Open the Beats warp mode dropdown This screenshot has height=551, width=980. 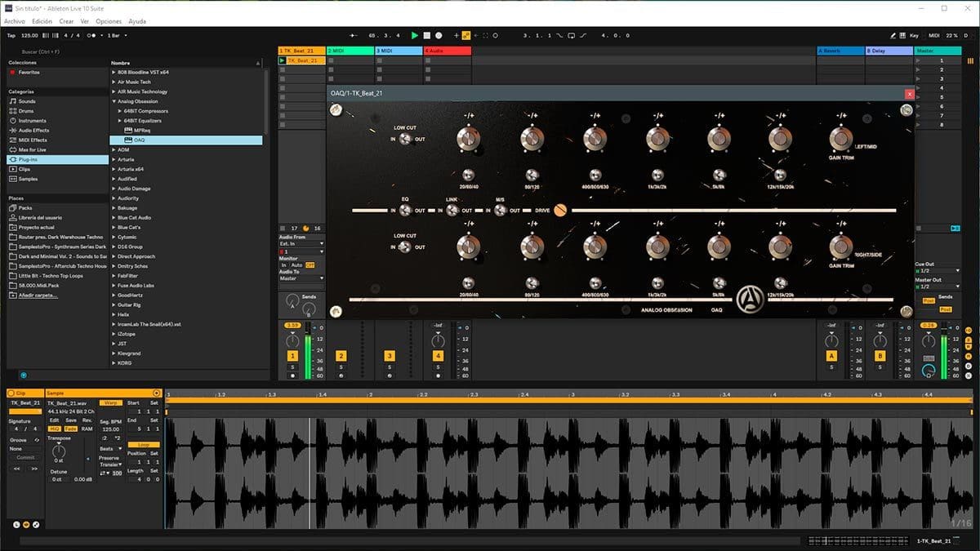(111, 448)
